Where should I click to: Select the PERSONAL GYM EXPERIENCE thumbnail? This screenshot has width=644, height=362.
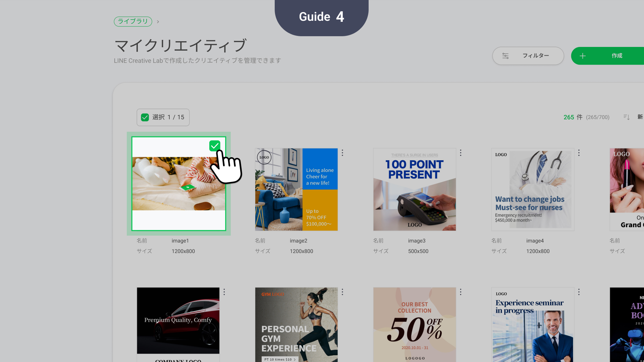click(297, 324)
